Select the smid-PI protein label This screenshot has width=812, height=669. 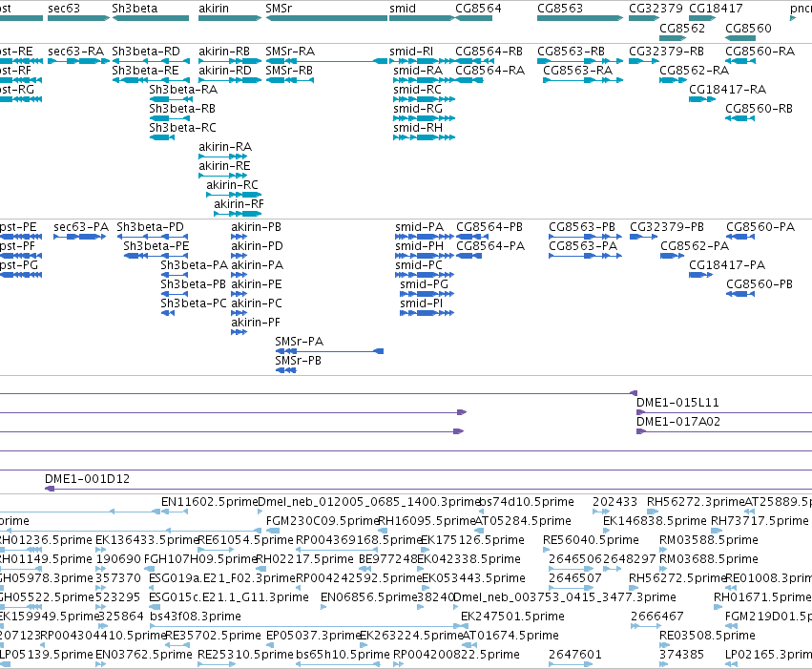[x=422, y=303]
